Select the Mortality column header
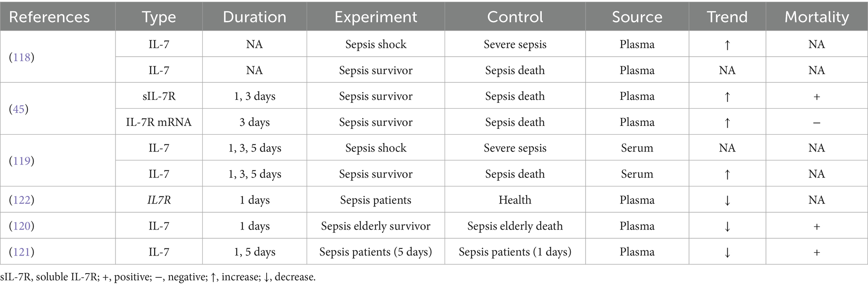The height and width of the screenshot is (287, 868). 817,17
